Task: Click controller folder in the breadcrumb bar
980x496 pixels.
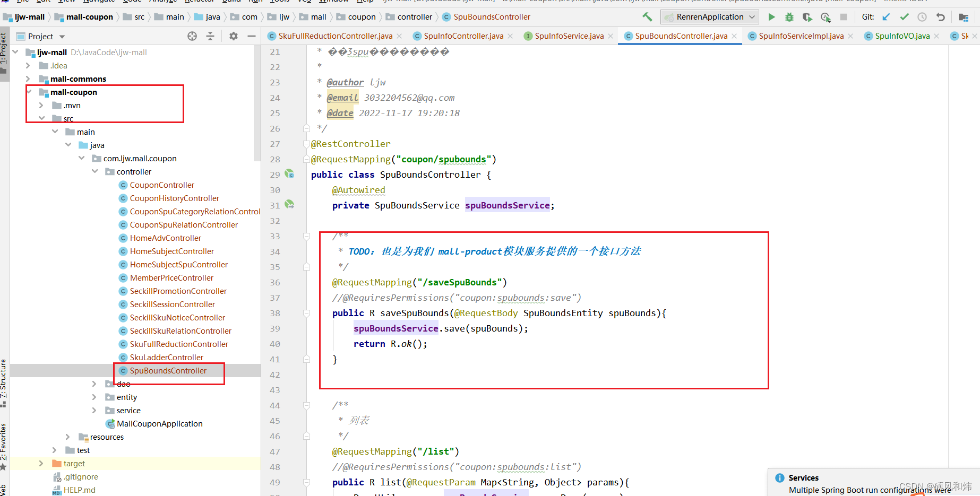Action: [x=409, y=17]
